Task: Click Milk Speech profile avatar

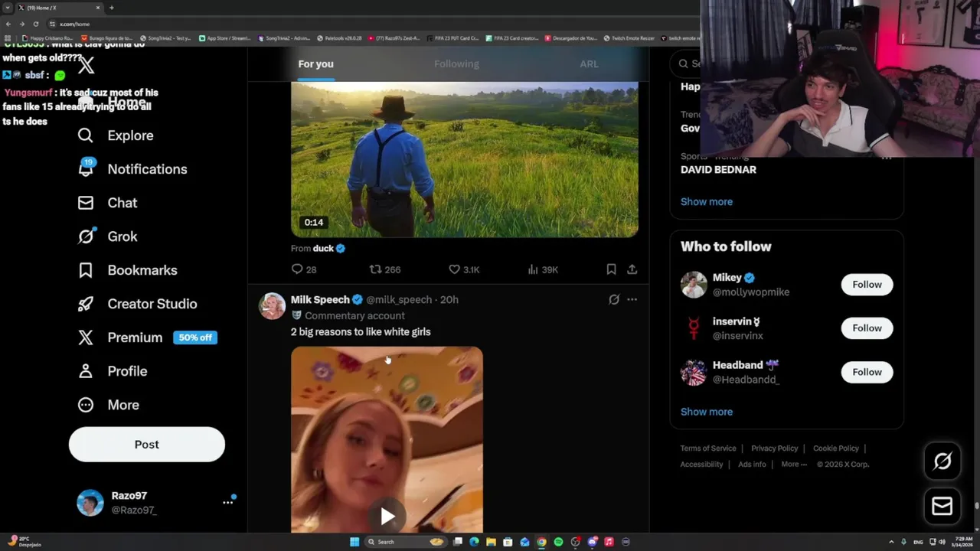Action: pos(272,306)
